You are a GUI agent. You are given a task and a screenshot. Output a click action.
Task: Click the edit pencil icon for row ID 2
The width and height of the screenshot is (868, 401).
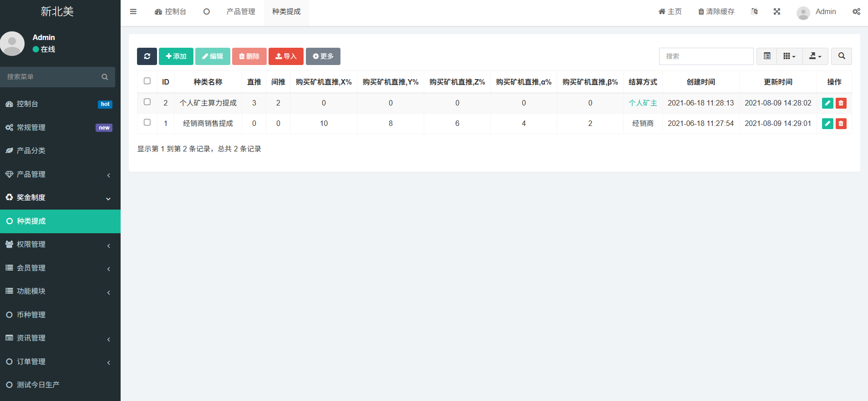pyautogui.click(x=827, y=103)
